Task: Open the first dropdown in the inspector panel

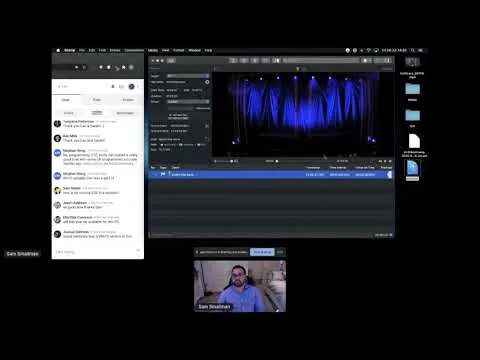Action: pyautogui.click(x=188, y=76)
